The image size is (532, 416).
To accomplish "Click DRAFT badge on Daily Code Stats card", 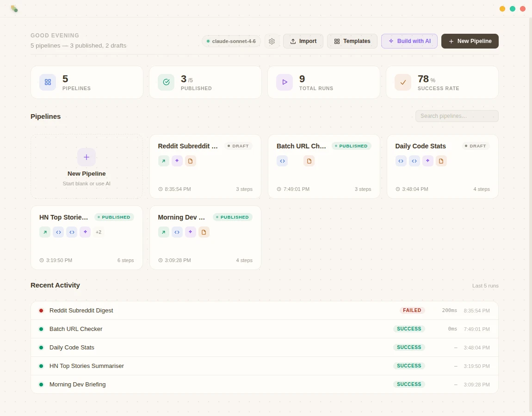I will click(476, 146).
